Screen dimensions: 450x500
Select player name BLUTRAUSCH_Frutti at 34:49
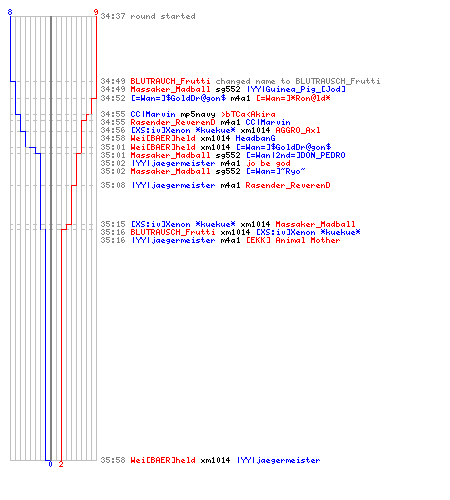pyautogui.click(x=338, y=81)
